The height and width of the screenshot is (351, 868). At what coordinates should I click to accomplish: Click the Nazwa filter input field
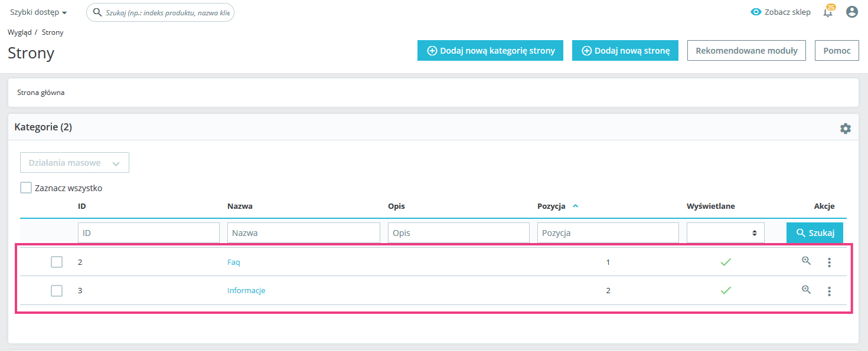(304, 233)
